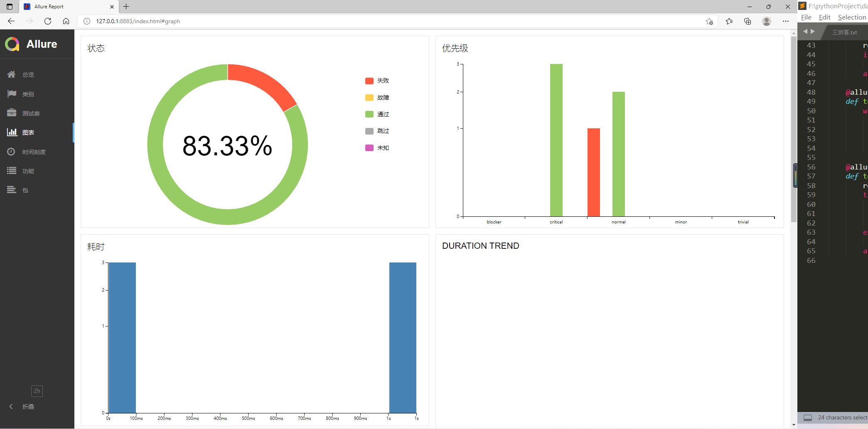Viewport: 868px width, 429px height.
Task: Click the 1s blue duration bar
Action: (403, 338)
